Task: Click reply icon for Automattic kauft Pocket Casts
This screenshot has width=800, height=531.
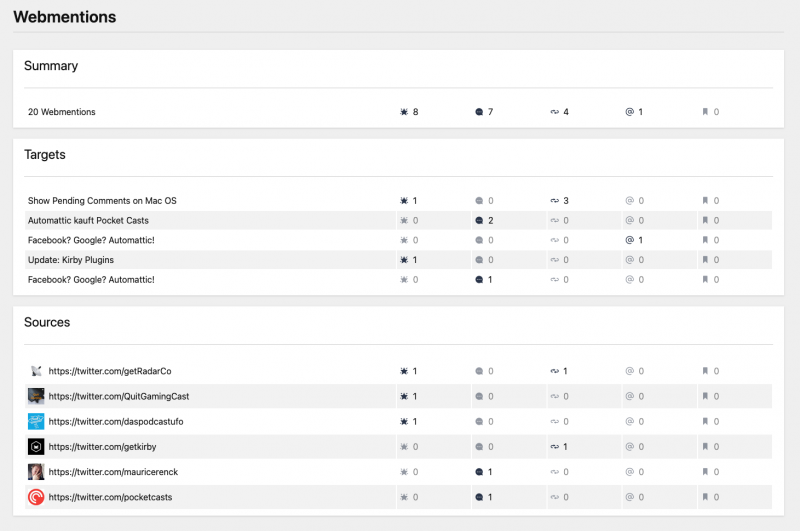Action: click(479, 220)
